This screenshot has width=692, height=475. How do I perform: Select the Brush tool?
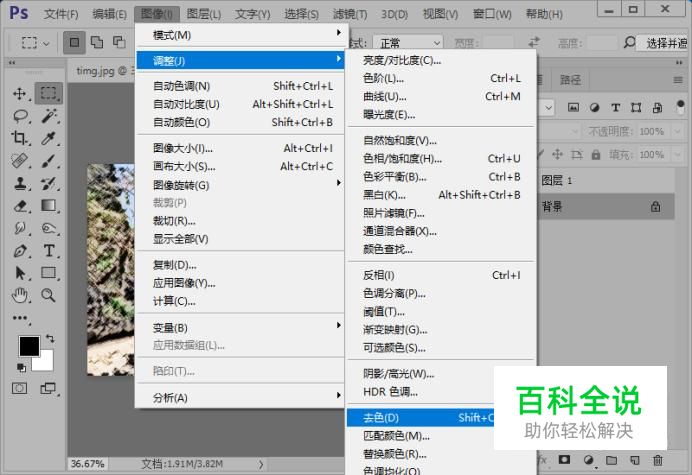click(49, 161)
